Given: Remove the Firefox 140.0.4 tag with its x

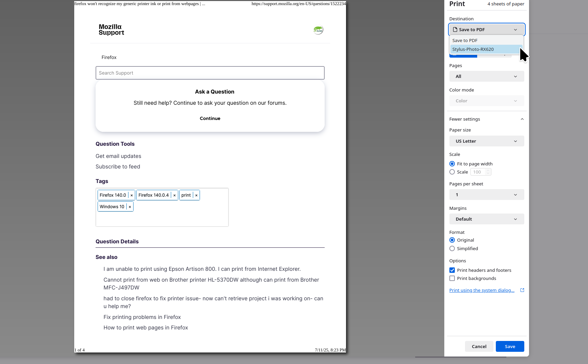Looking at the screenshot, I should click(x=175, y=195).
